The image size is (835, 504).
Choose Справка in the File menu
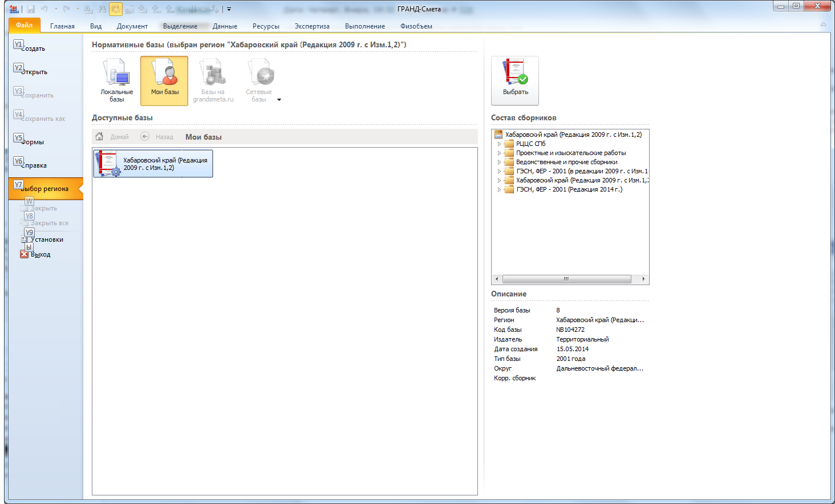pyautogui.click(x=46, y=165)
